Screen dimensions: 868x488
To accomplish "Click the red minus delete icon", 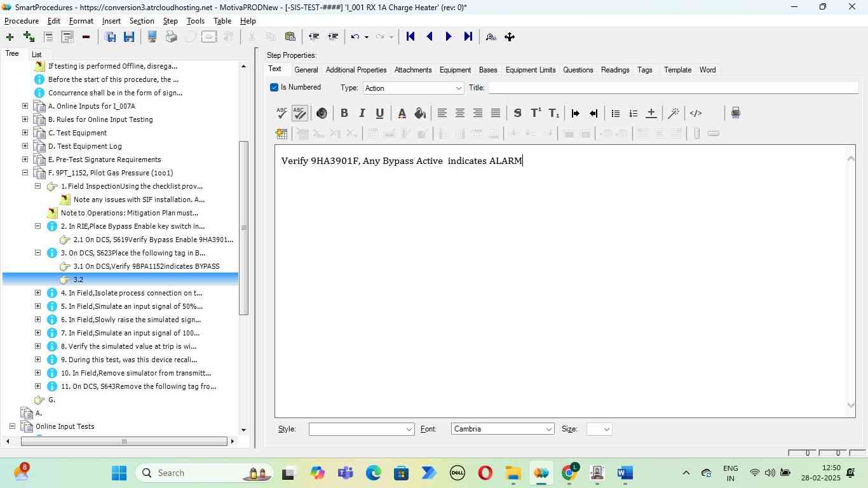I will [86, 37].
